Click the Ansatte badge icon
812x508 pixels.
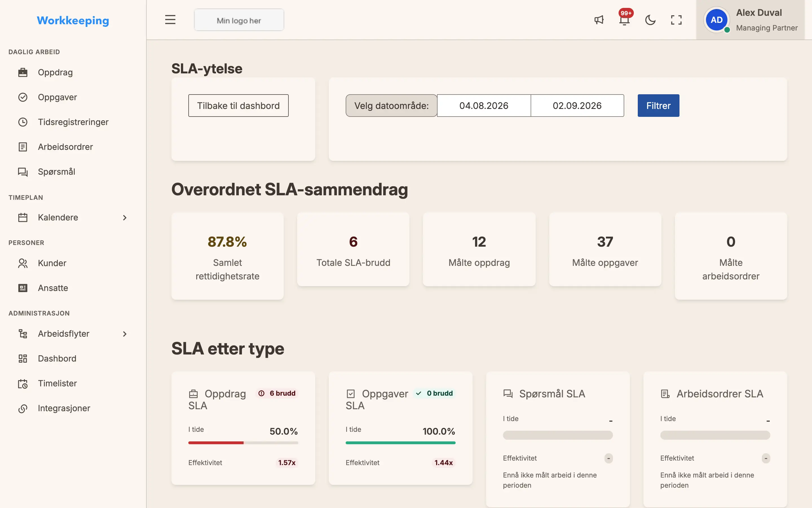tap(23, 288)
